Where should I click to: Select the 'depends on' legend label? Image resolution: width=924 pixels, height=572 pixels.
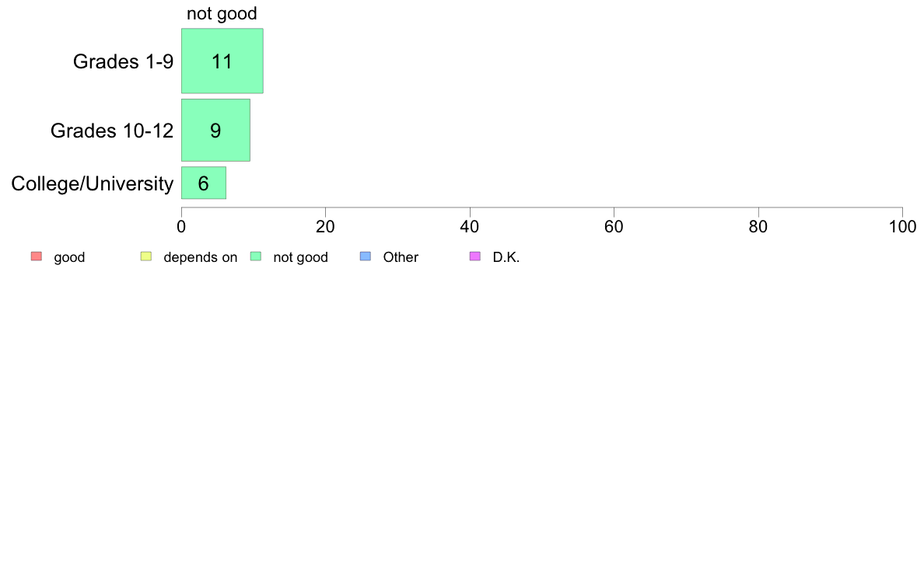[x=200, y=258]
